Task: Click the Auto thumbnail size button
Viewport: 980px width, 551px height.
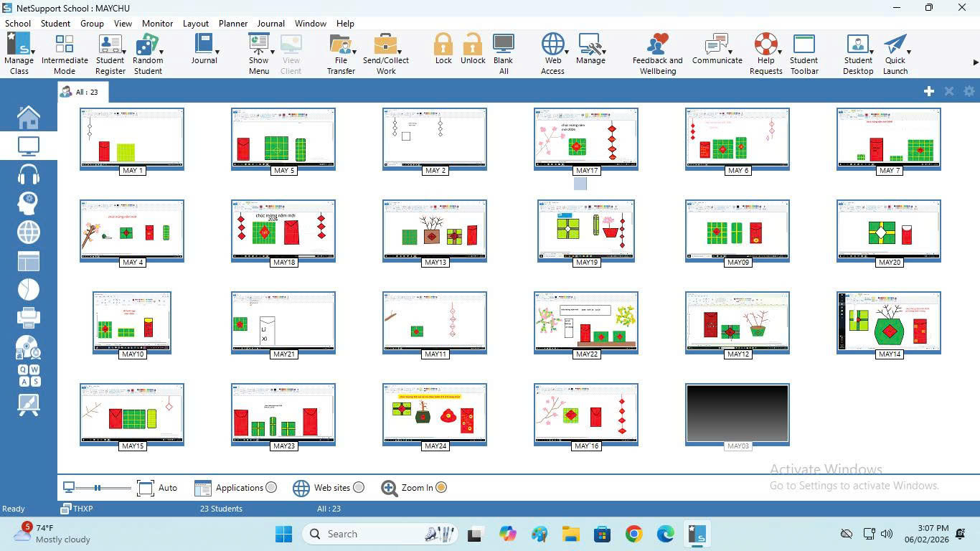Action: (157, 488)
